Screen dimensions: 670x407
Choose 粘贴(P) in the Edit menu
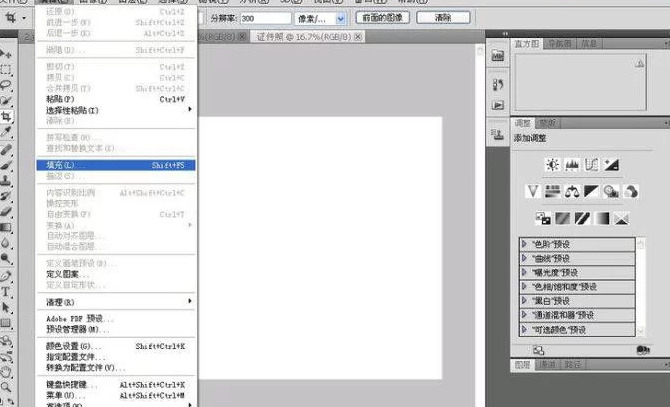coord(116,99)
